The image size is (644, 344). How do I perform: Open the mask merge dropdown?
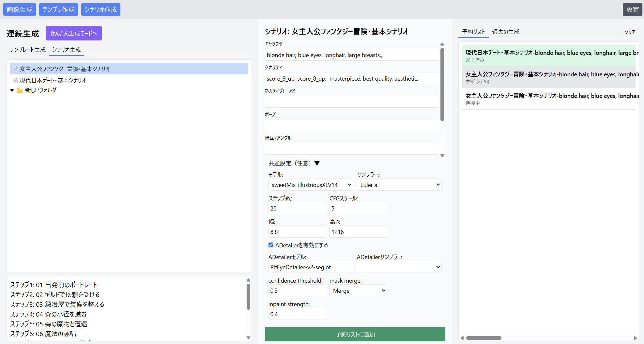point(358,290)
